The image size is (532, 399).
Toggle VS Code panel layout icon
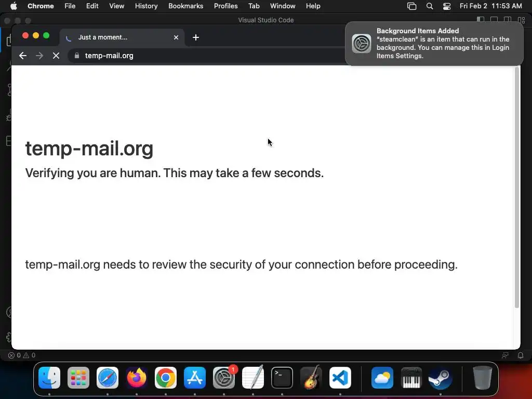tap(494, 20)
